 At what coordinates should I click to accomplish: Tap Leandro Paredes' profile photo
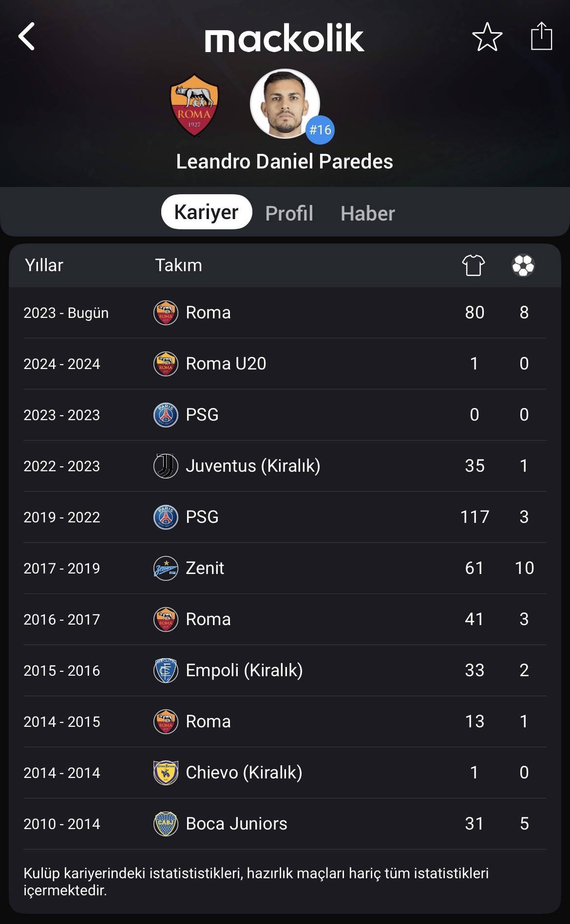coord(285,104)
